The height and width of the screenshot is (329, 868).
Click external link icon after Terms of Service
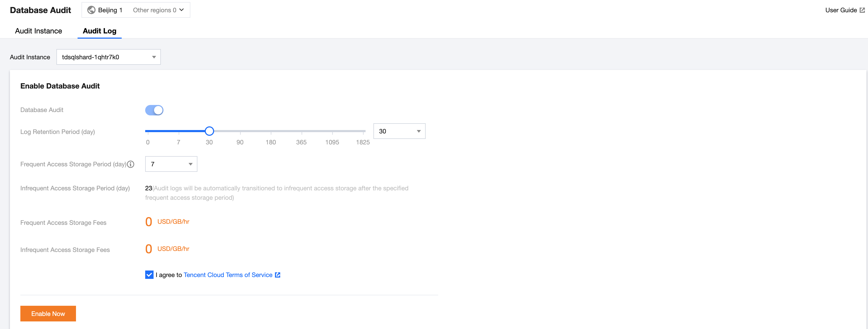[x=277, y=275]
